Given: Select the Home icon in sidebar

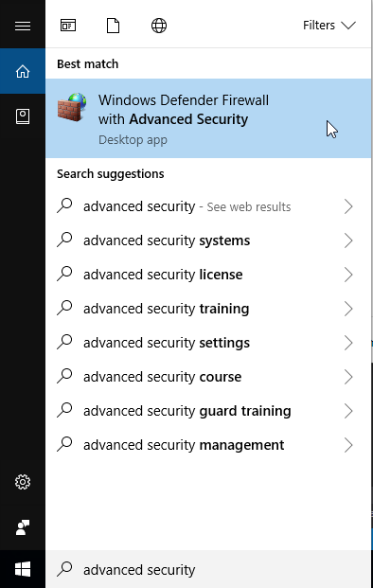Looking at the screenshot, I should (x=23, y=71).
